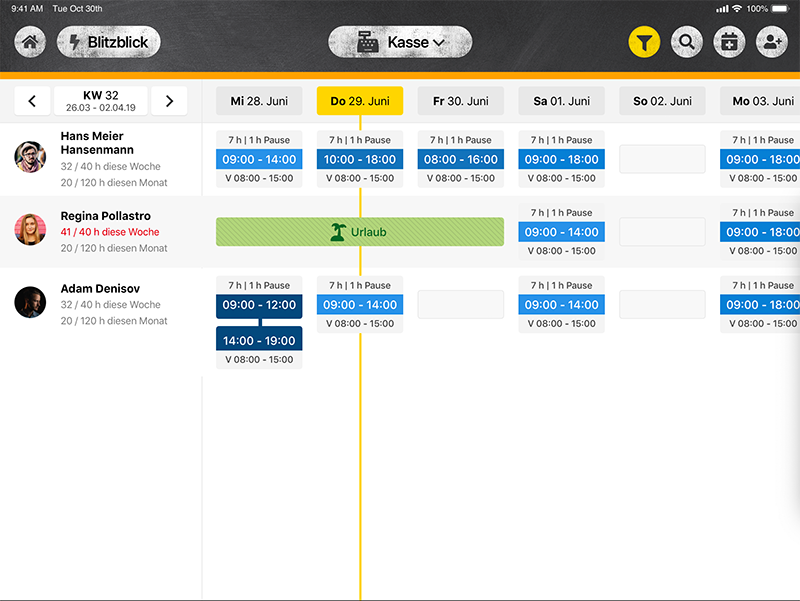This screenshot has height=601, width=800.
Task: Expand the Kasse department dropdown
Action: point(400,43)
